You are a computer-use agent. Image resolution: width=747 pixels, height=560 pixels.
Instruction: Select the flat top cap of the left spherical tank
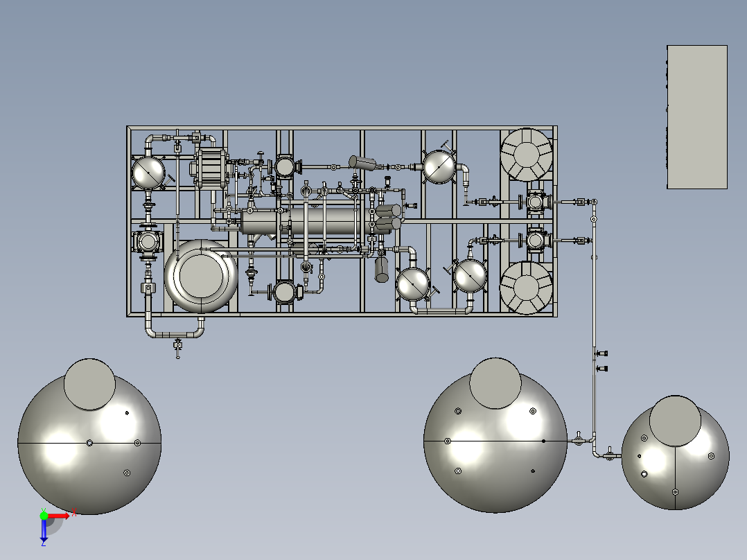coord(89,384)
